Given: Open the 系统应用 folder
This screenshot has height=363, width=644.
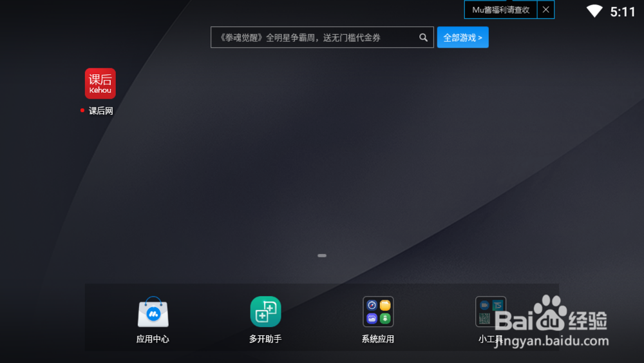Looking at the screenshot, I should (x=378, y=311).
